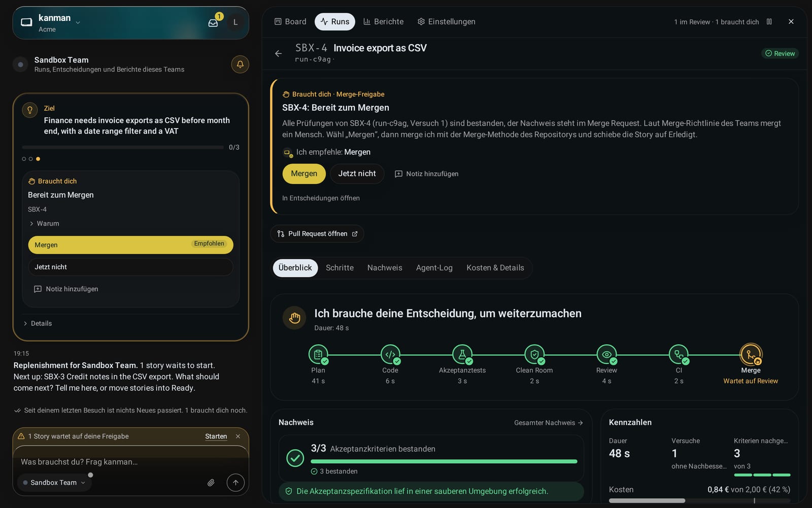Dismiss the story approval banner
Image resolution: width=812 pixels, height=508 pixels.
coord(238,436)
